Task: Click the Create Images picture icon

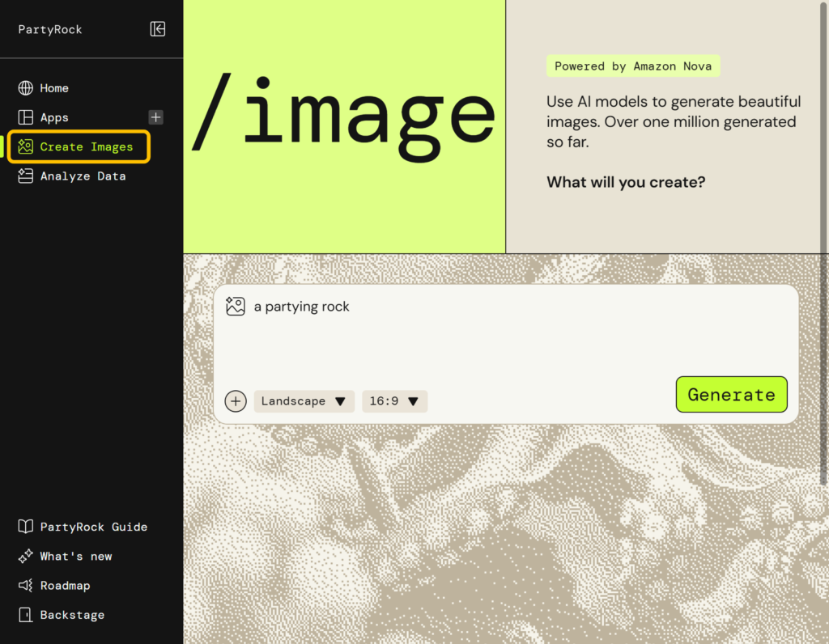Action: point(28,146)
